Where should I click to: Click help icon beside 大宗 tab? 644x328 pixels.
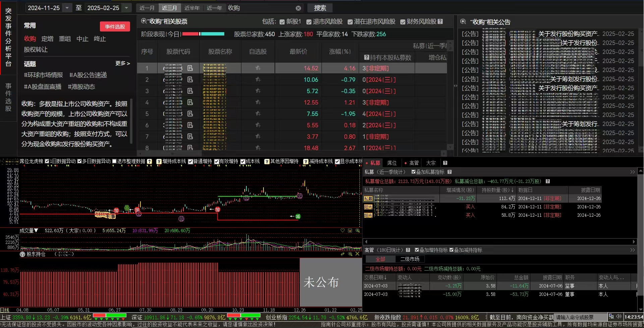(x=445, y=163)
